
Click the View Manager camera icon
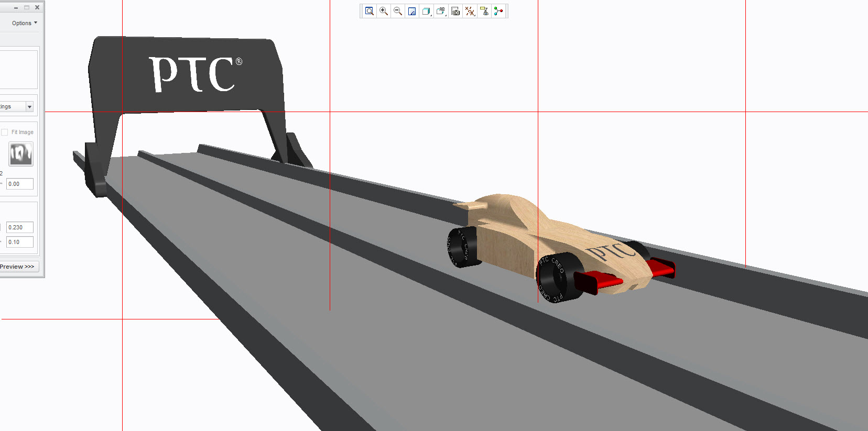455,11
